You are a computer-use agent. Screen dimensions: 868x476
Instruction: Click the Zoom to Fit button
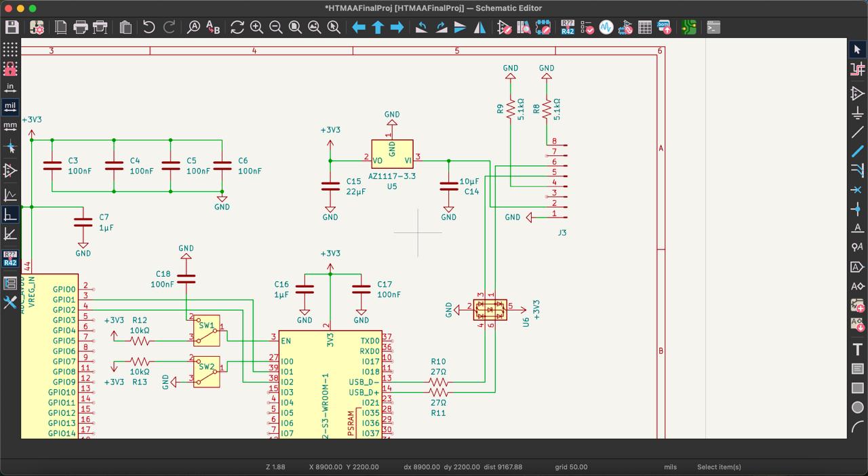[295, 27]
